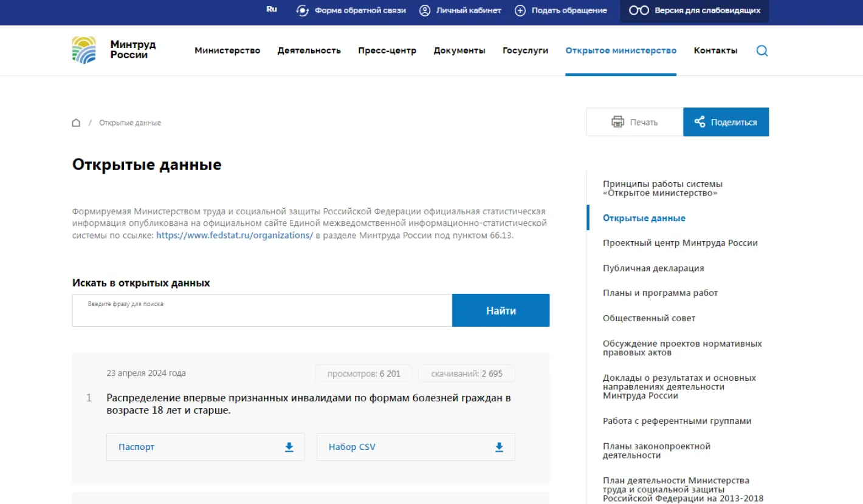863x504 pixels.
Task: Open Личный кабинет from the top bar
Action: 460,10
